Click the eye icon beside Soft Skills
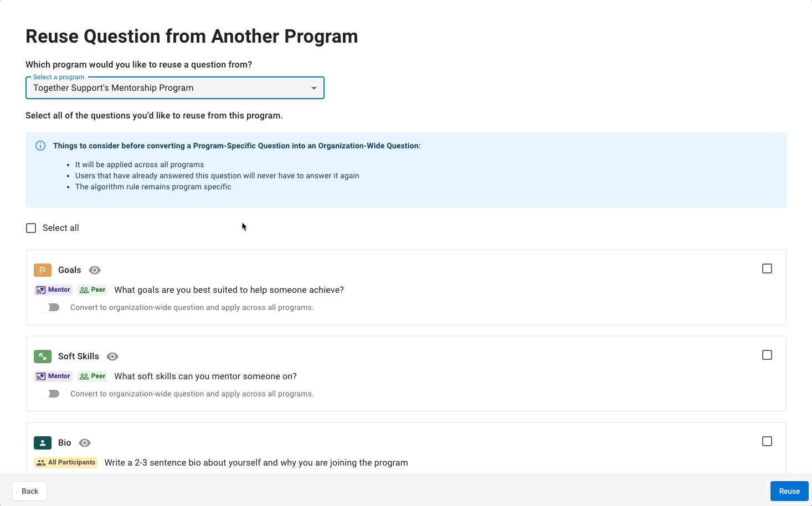 112,357
